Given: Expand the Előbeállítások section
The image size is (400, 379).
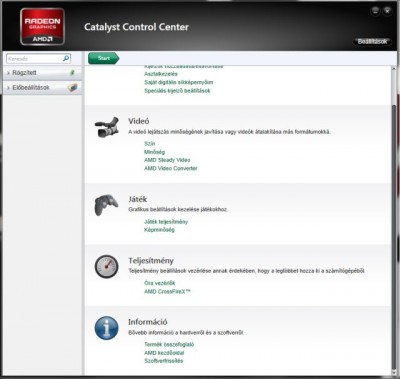Looking at the screenshot, I should (42, 88).
